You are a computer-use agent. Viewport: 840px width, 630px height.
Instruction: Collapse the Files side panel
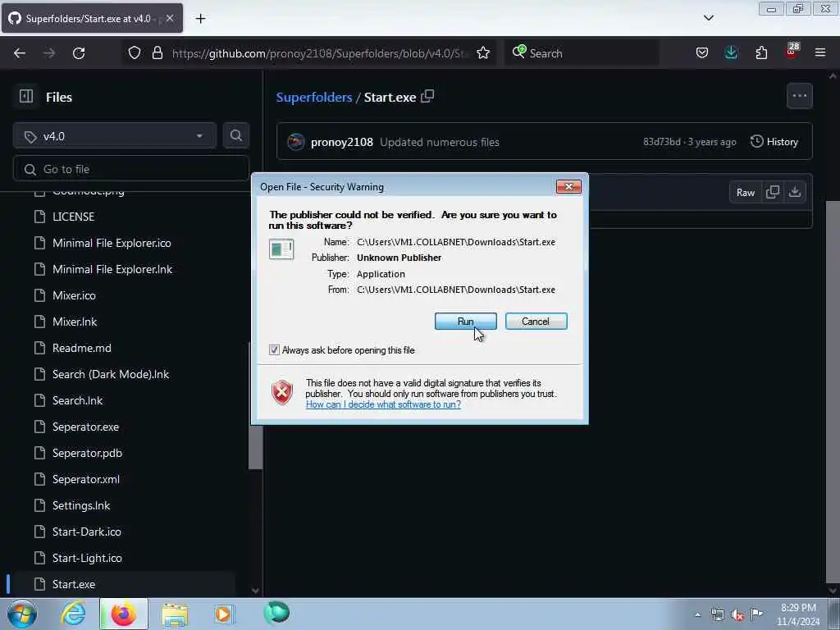[26, 97]
